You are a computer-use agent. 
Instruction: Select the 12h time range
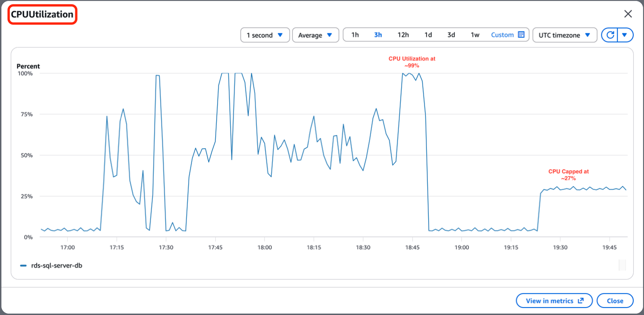pyautogui.click(x=403, y=35)
